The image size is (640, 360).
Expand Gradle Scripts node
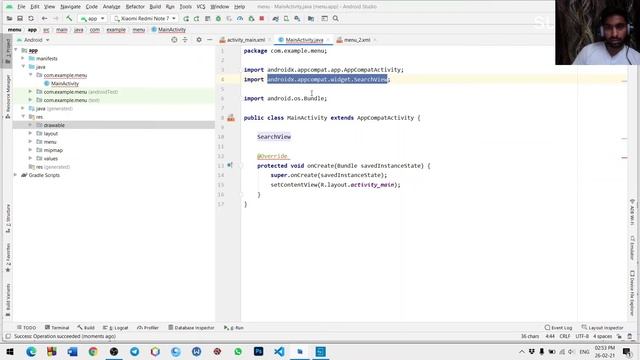(16, 175)
